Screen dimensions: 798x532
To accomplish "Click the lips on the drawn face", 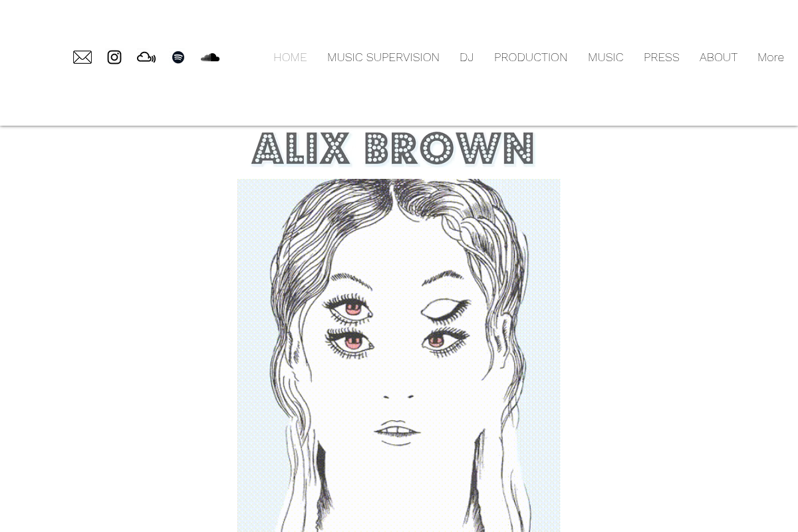I will click(x=398, y=432).
